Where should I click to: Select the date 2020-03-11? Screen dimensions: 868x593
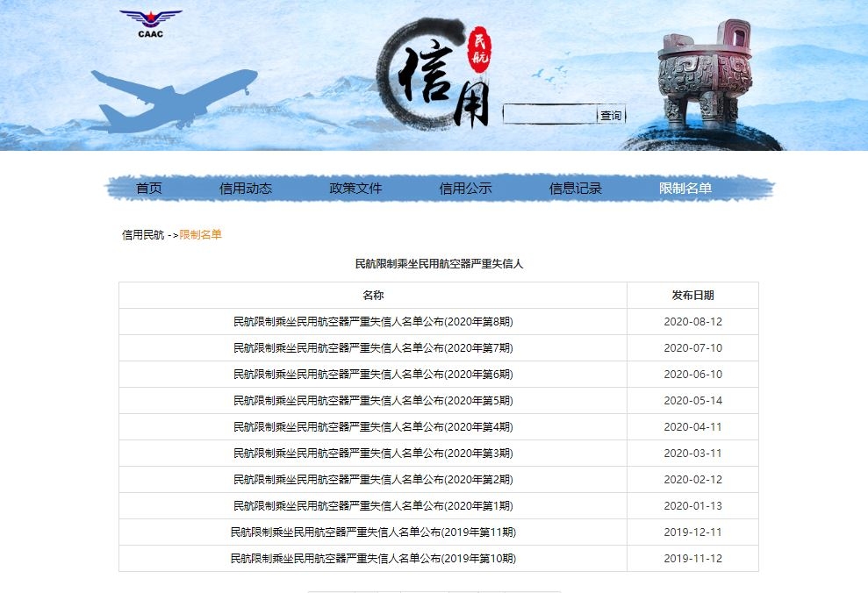693,453
